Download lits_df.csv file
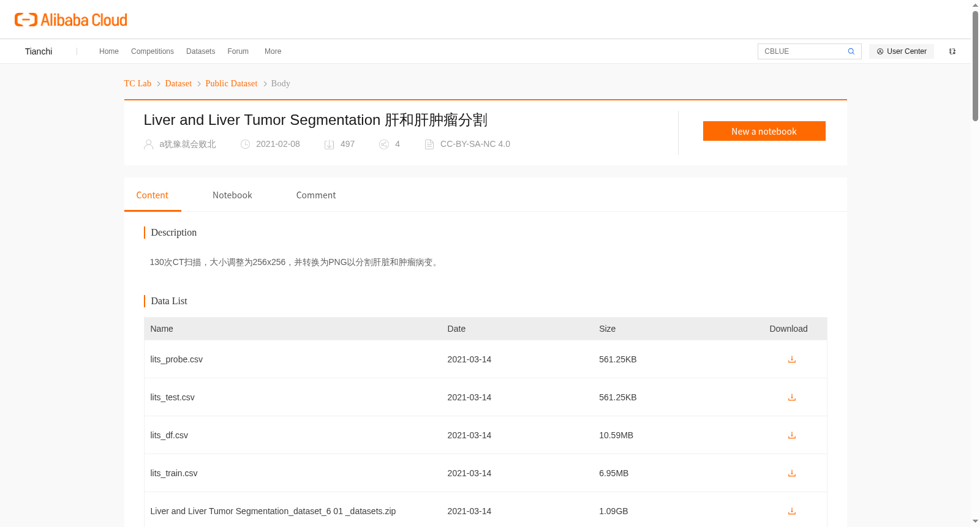Viewport: 980px width, 527px height. pos(792,435)
